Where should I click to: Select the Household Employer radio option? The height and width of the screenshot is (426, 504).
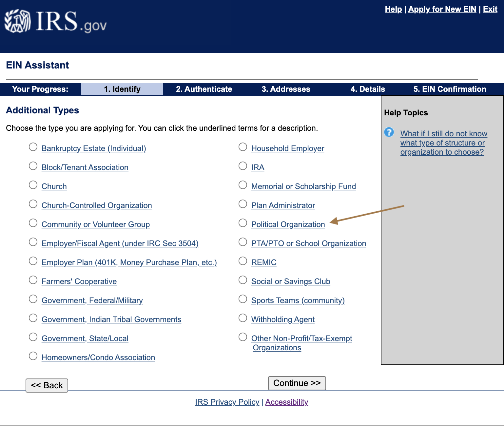(243, 147)
